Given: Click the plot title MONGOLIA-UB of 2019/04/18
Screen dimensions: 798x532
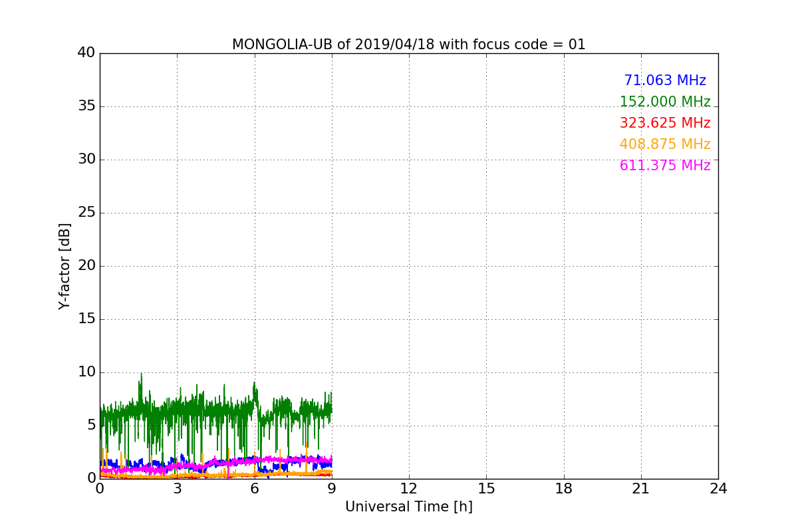Looking at the screenshot, I should click(x=408, y=45).
